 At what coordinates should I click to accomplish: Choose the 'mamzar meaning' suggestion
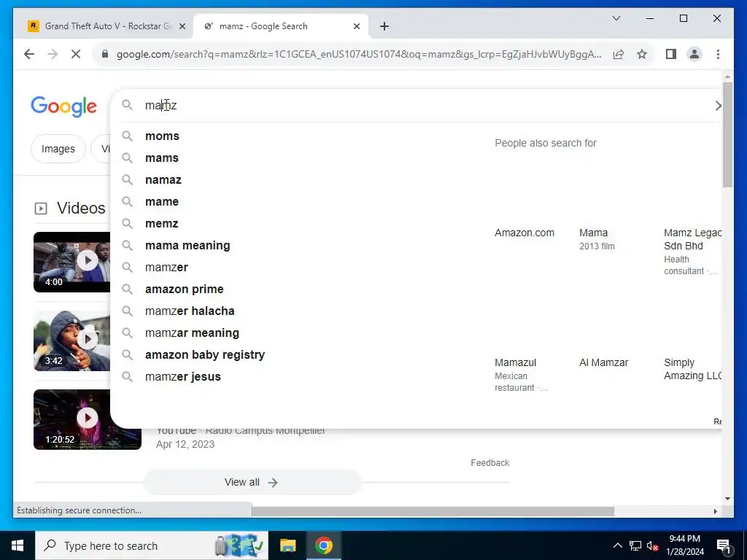[192, 333]
